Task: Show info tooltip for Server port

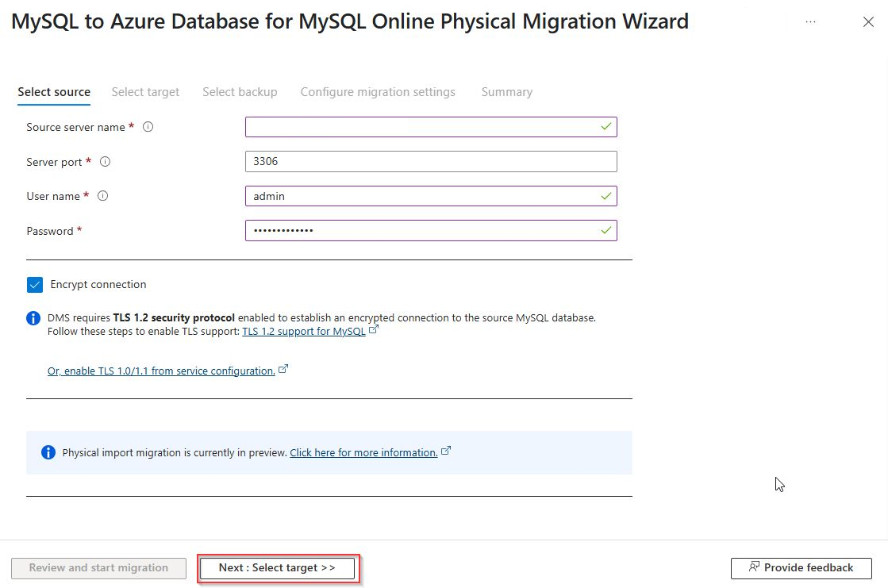Action: coord(106,161)
